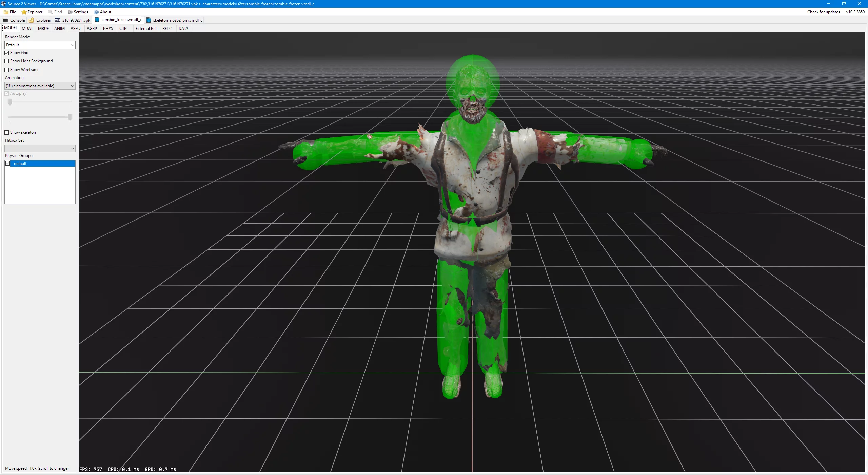Open the MDAT sub-tab

tap(27, 28)
